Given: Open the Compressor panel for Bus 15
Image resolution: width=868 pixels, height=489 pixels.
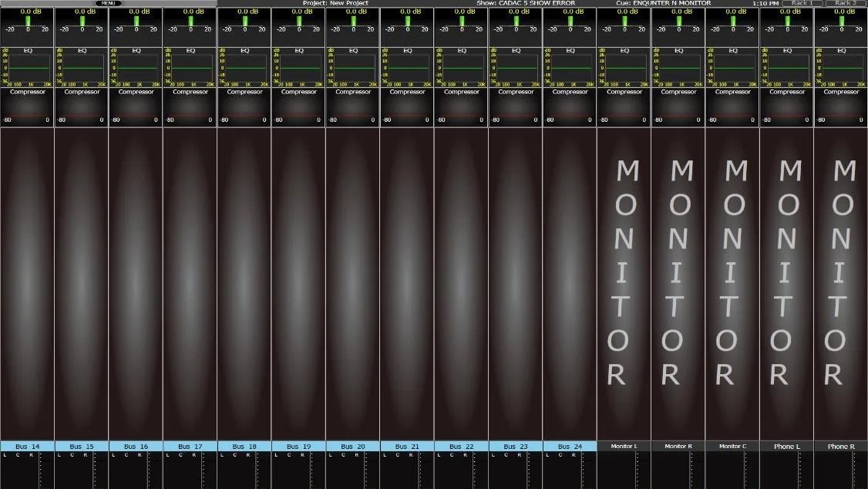Looking at the screenshot, I should coord(82,107).
